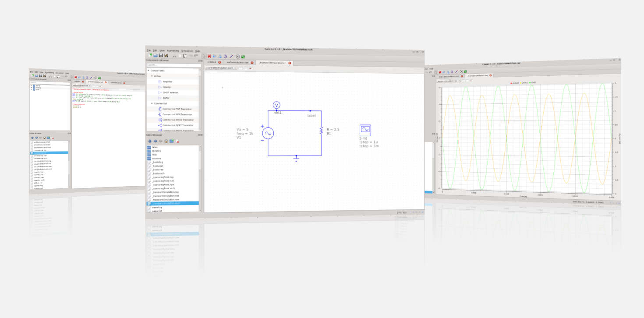Go up a folder in Folder Browser

[x=149, y=141]
